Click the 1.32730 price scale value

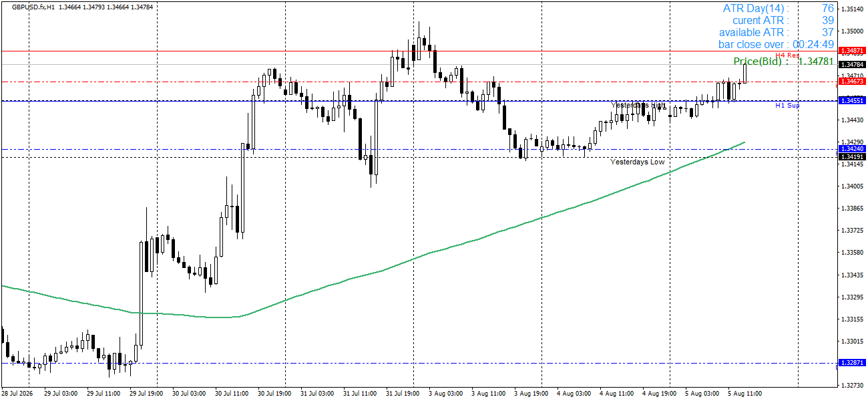(853, 386)
